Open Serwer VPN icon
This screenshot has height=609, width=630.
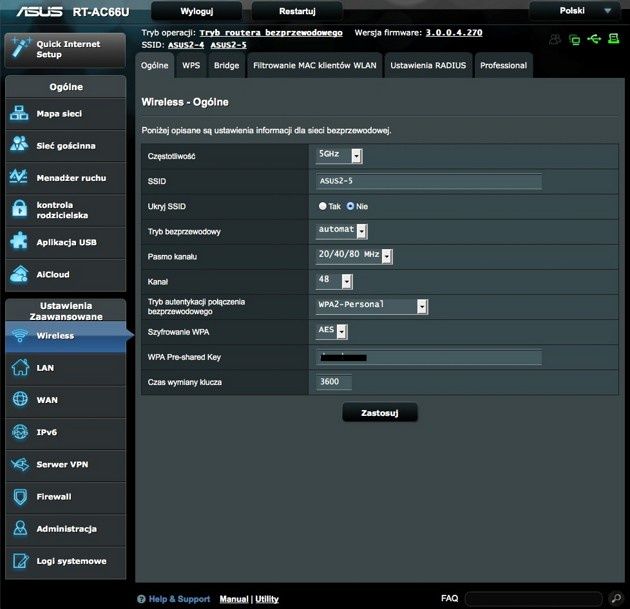coord(20,464)
